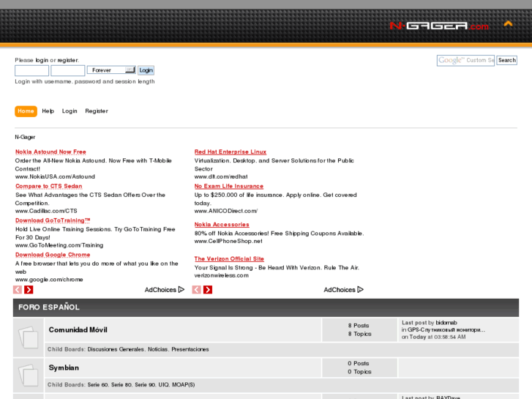
Task: Open the Nokia Accessories ad
Action: coord(222,225)
